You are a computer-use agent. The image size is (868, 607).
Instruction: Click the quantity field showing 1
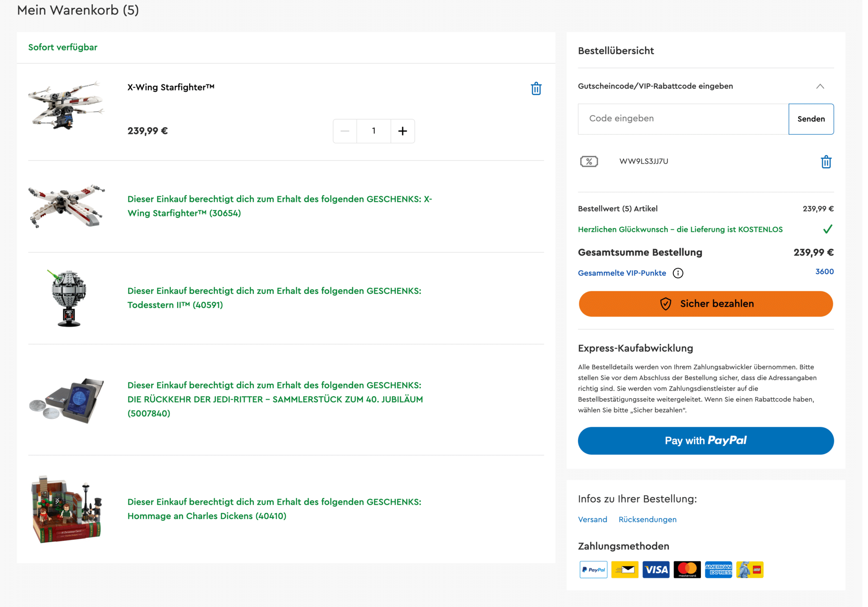coord(374,131)
